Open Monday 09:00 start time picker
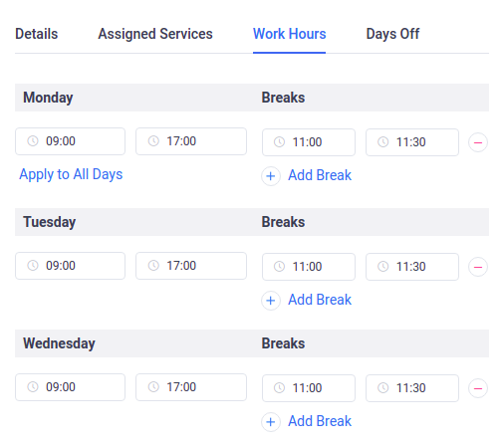 click(70, 141)
